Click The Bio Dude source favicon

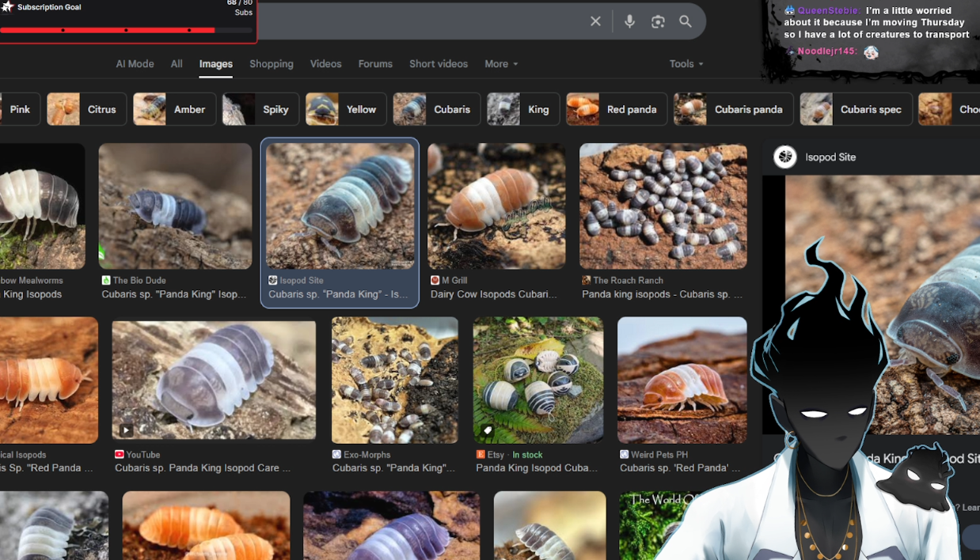click(106, 281)
